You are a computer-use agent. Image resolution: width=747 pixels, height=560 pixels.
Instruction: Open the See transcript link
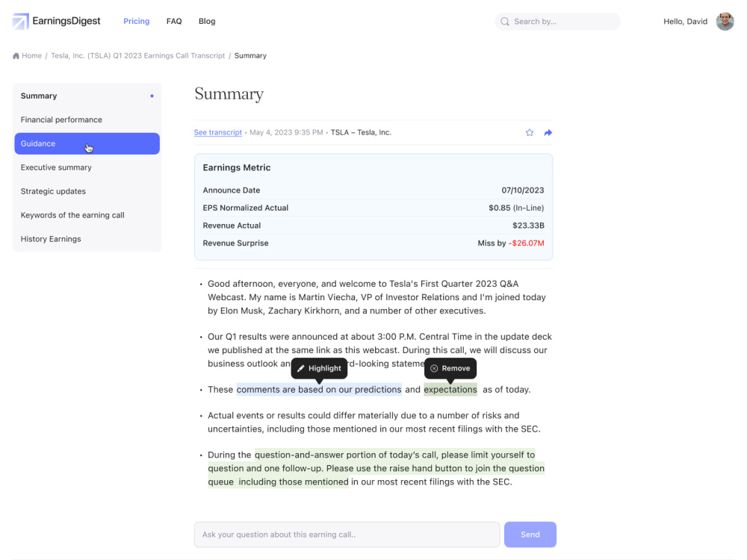(217, 132)
